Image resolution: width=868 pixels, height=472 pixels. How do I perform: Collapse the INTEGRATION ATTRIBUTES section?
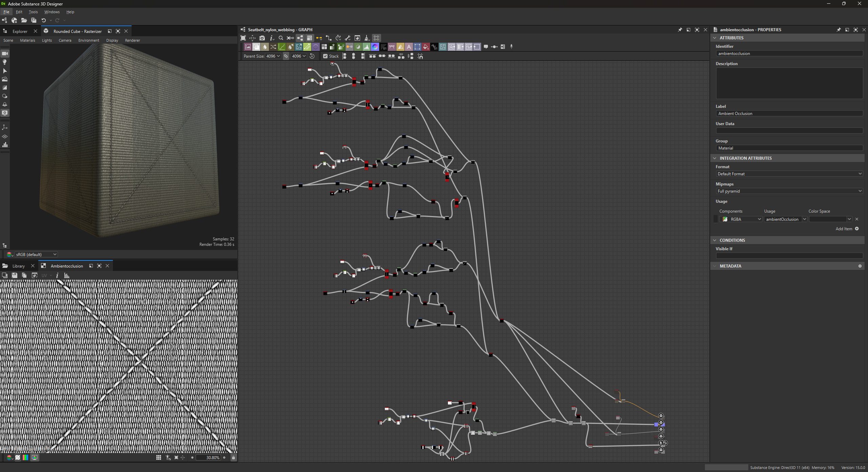coord(715,158)
